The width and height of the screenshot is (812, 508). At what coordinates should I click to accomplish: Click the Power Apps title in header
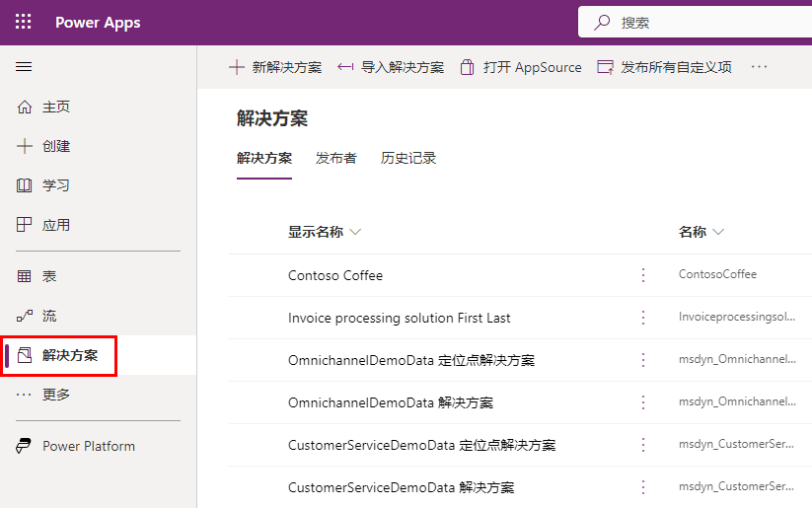[x=98, y=23]
